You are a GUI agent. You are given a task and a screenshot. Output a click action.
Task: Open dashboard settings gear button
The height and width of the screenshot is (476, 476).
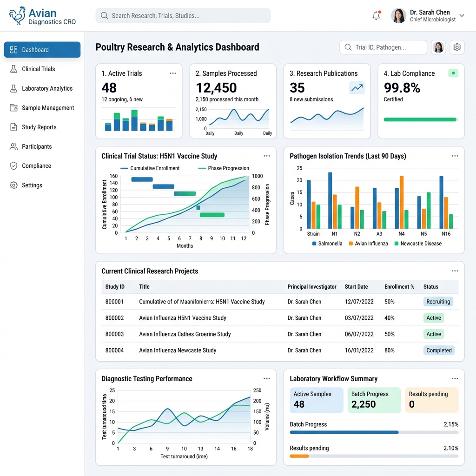pyautogui.click(x=457, y=47)
